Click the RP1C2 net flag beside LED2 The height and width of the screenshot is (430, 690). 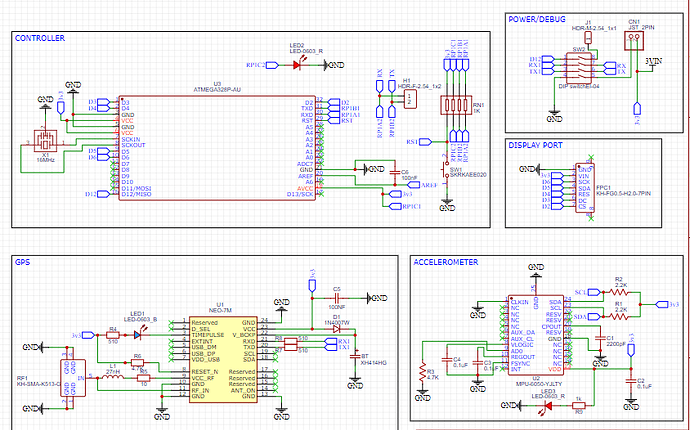click(x=262, y=65)
